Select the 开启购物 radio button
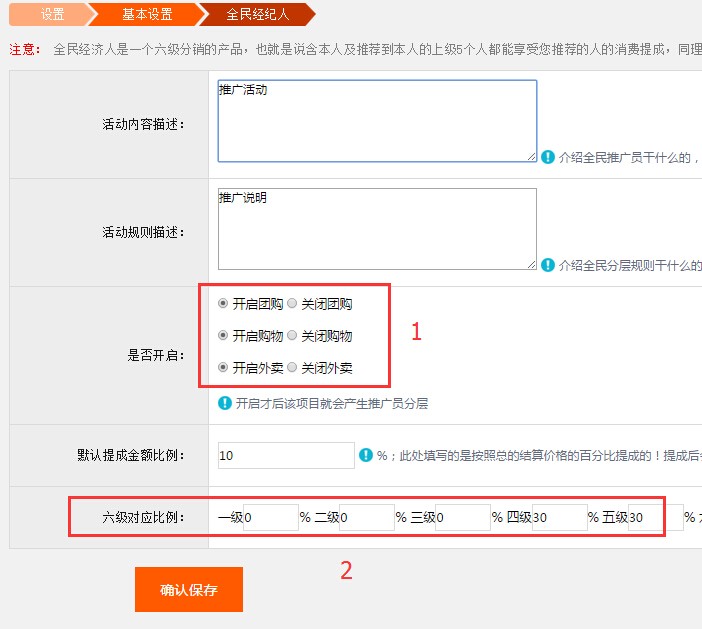 [x=223, y=335]
